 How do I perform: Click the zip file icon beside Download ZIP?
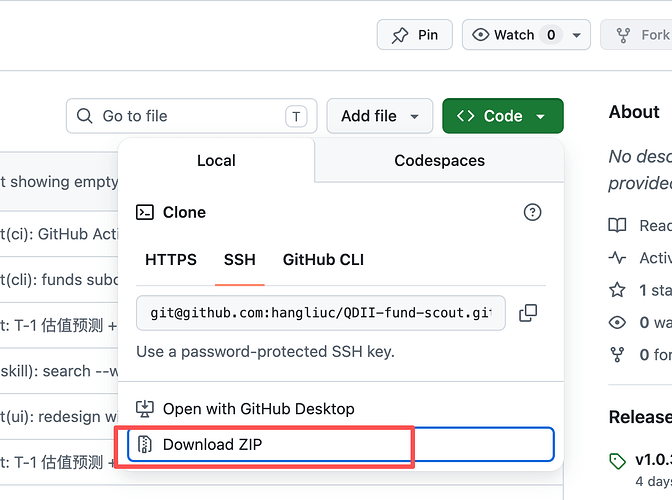click(x=145, y=444)
